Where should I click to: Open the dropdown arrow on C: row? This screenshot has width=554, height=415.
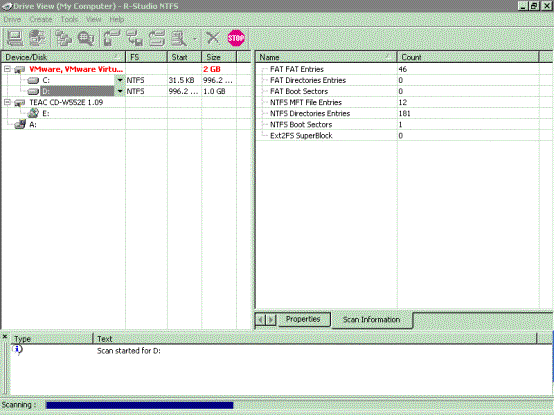tap(120, 80)
